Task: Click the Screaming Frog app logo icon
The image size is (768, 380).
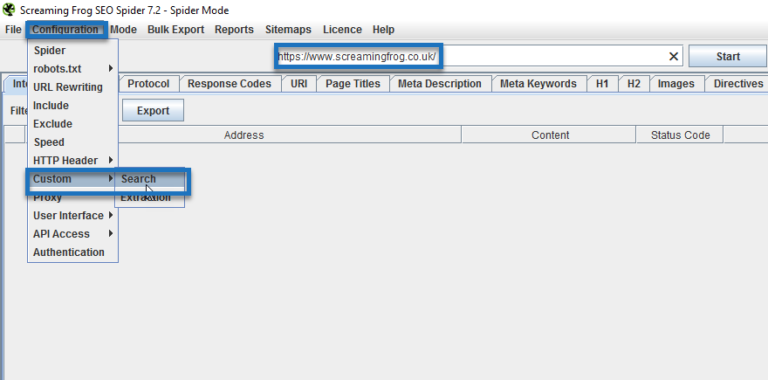Action: click(x=9, y=9)
